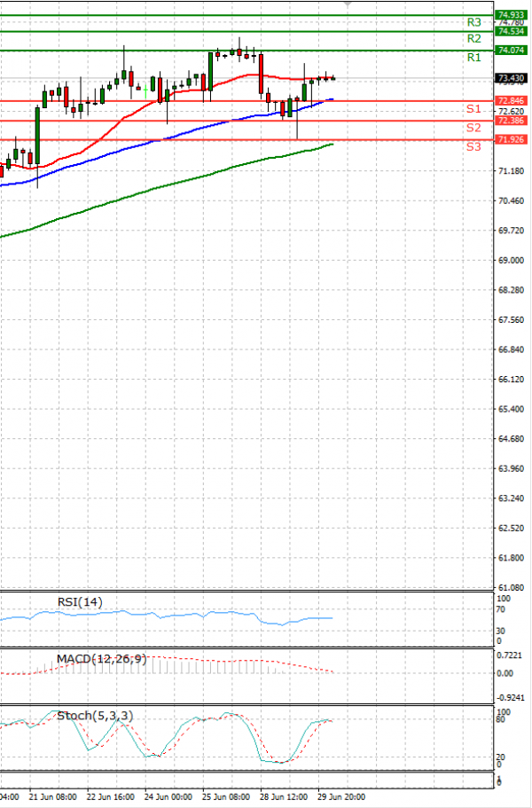The height and width of the screenshot is (808, 532).
Task: Click the 30 level on RSI scale
Action: click(500, 631)
